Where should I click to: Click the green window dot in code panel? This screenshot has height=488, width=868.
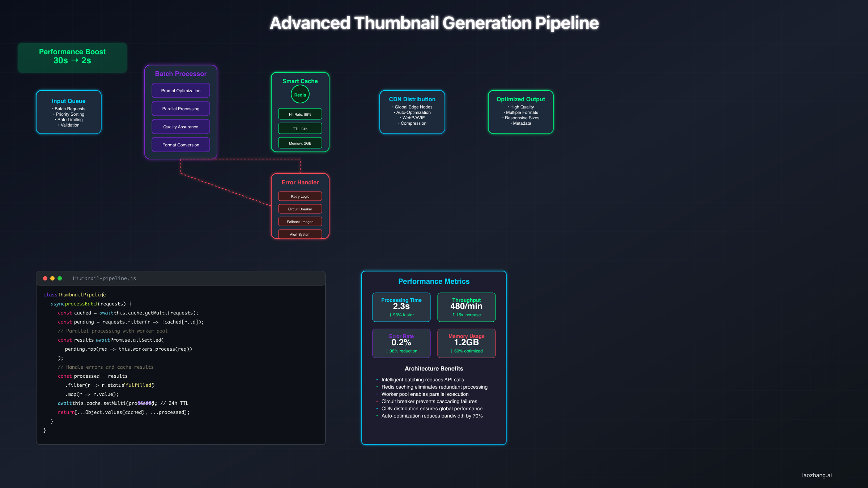click(60, 278)
